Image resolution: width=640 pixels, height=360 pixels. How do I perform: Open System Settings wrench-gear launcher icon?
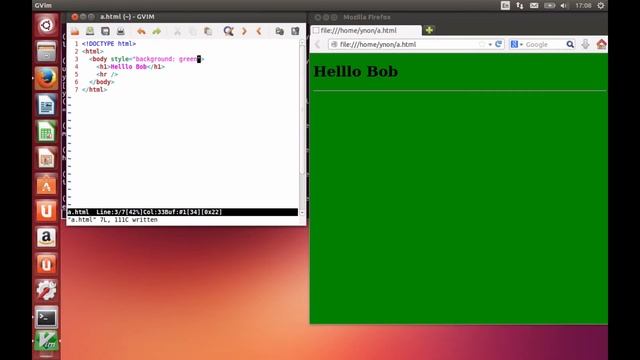coord(46,291)
